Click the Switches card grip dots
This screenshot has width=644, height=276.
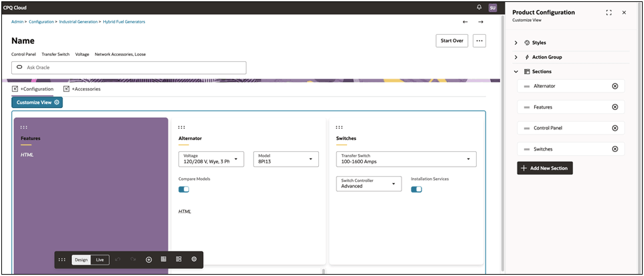click(339, 127)
